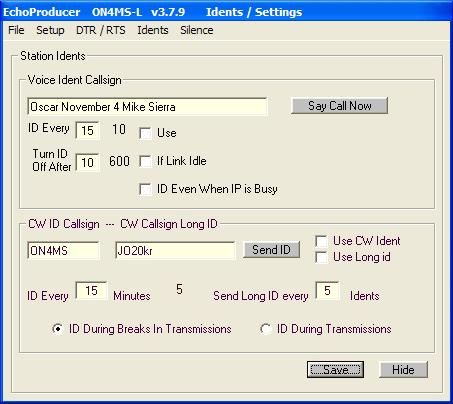The height and width of the screenshot is (404, 453).
Task: Click the Send Long ID every field
Action: (327, 291)
